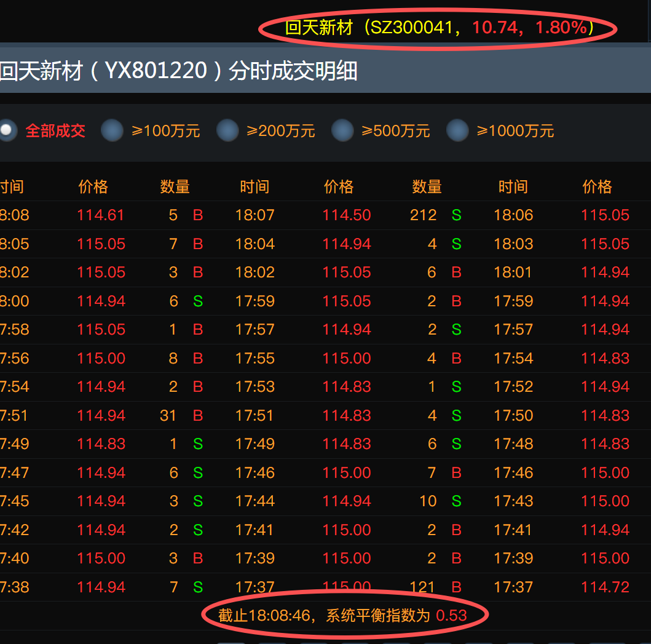Click the second 数量 column header
The width and height of the screenshot is (651, 644).
click(427, 186)
